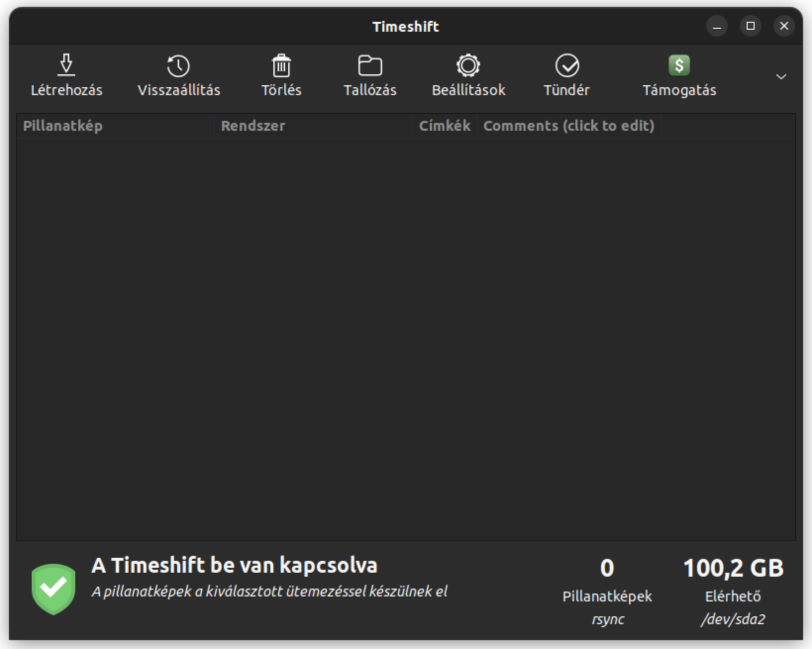The width and height of the screenshot is (812, 649).
Task: Click the Támogatás dollar icon
Action: tap(679, 65)
